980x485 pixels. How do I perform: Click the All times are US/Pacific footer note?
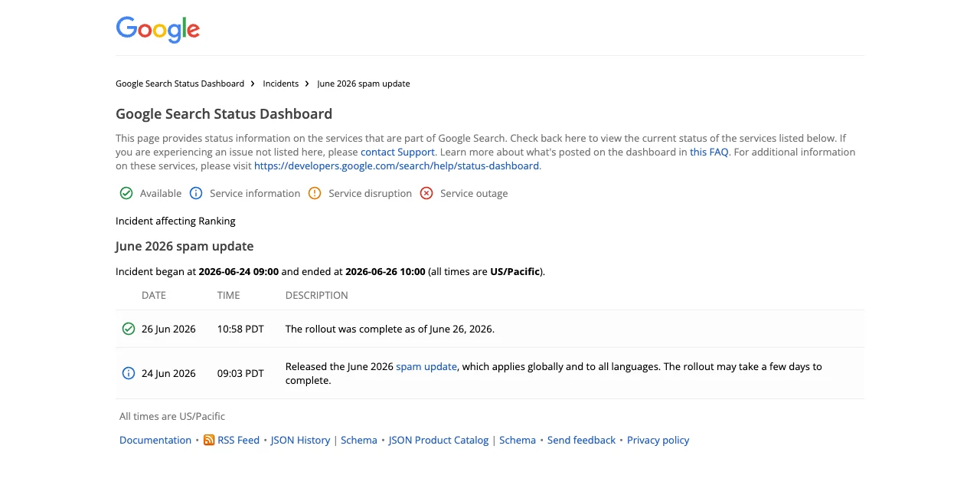172,416
